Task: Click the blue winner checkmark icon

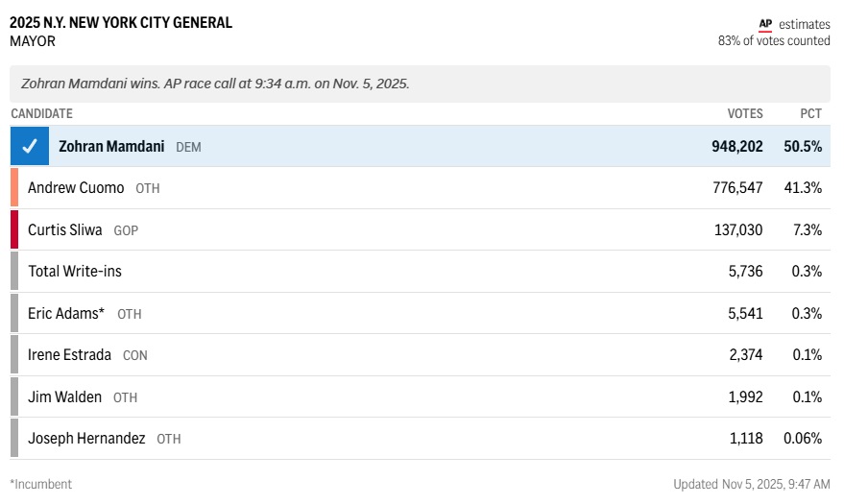Action: pyautogui.click(x=30, y=147)
